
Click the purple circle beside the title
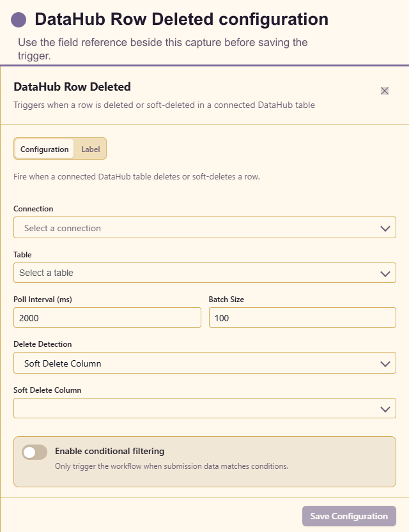(19, 20)
